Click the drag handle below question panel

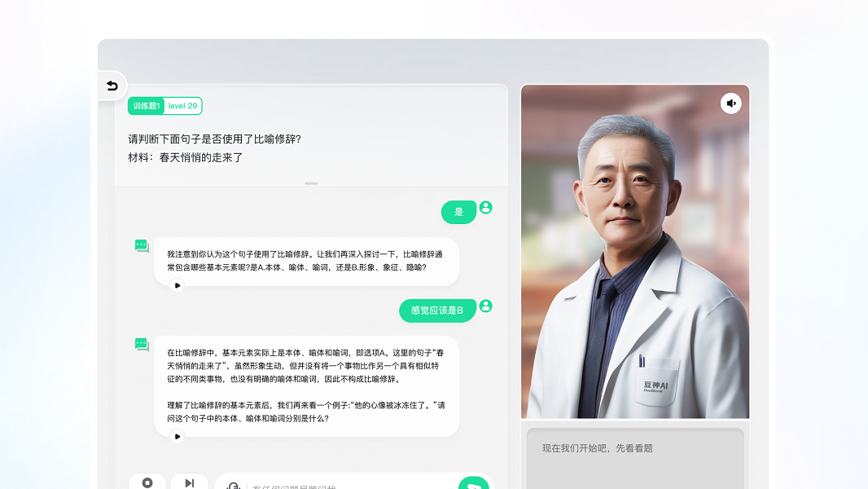tap(311, 183)
